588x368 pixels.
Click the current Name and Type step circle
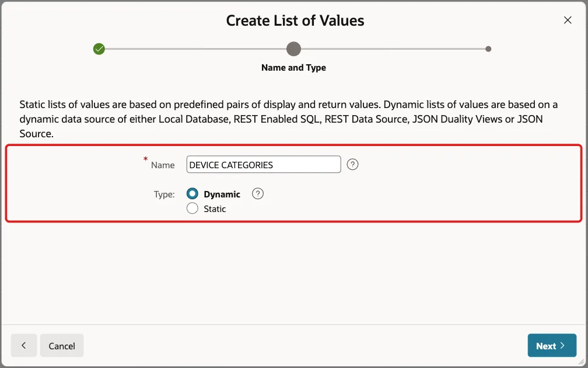293,49
